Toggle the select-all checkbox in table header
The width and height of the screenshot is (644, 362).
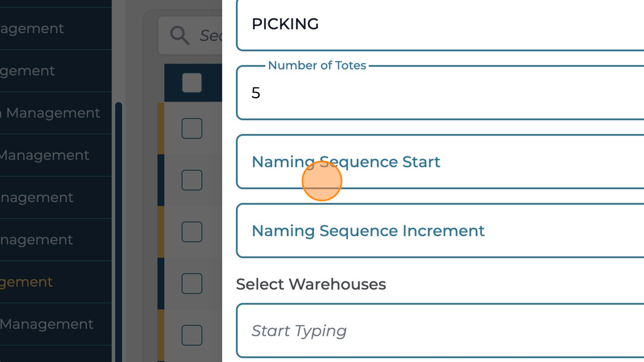click(x=192, y=83)
